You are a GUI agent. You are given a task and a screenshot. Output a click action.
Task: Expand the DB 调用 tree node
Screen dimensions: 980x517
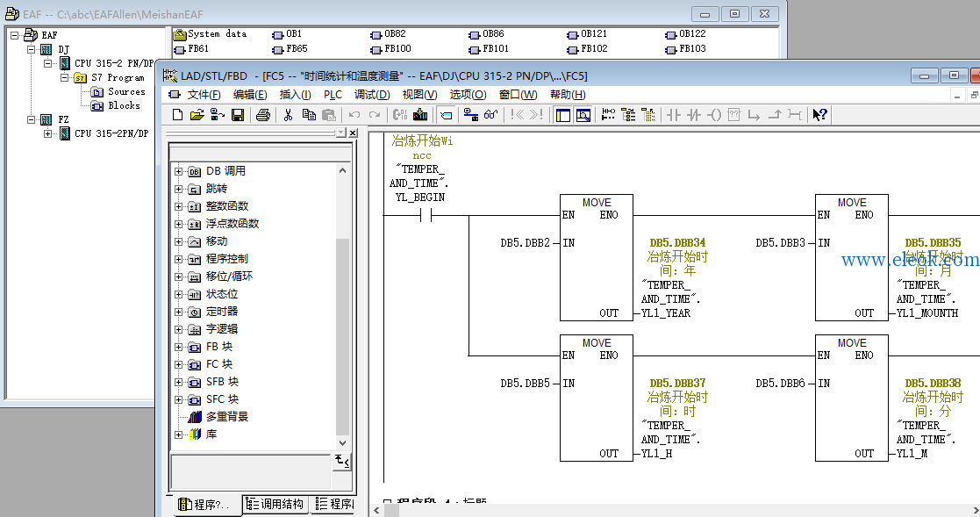coord(179,171)
